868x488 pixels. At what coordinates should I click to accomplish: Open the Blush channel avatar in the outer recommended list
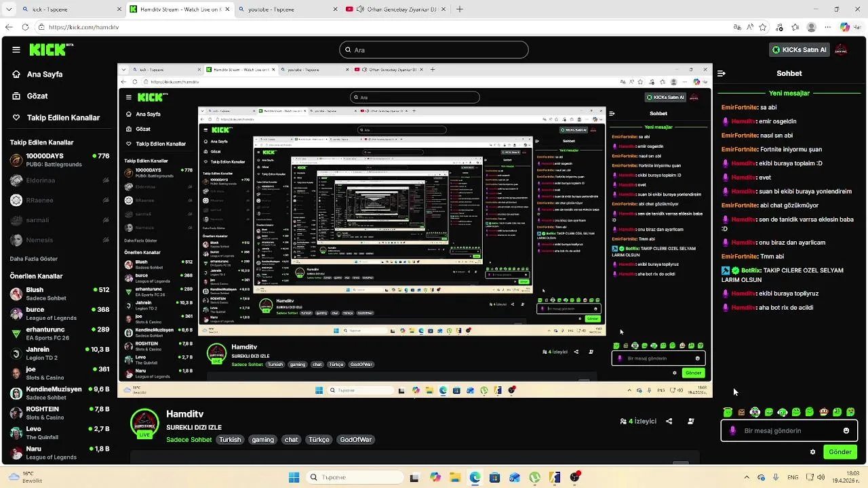(x=16, y=293)
